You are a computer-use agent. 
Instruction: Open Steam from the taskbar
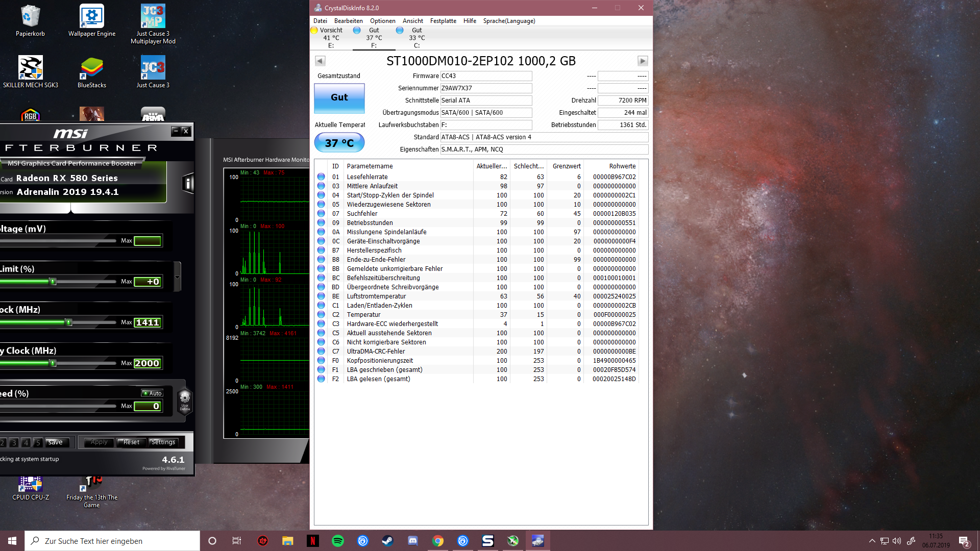pos(388,541)
